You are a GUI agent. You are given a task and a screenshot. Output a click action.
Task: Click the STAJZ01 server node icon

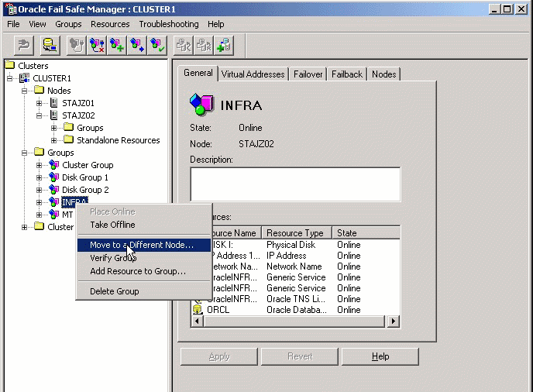pos(53,102)
